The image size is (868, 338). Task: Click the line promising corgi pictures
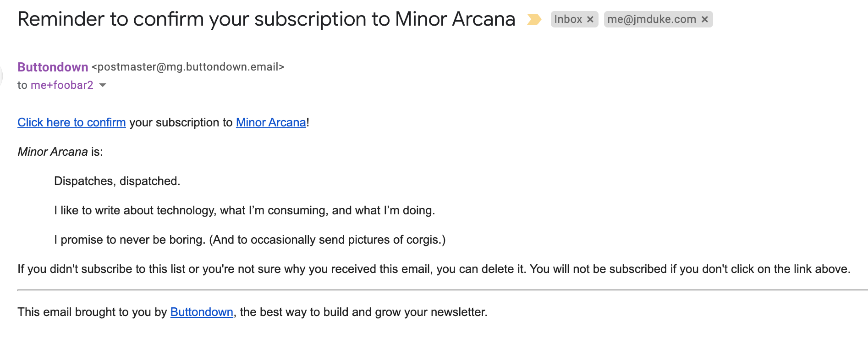[x=249, y=240]
